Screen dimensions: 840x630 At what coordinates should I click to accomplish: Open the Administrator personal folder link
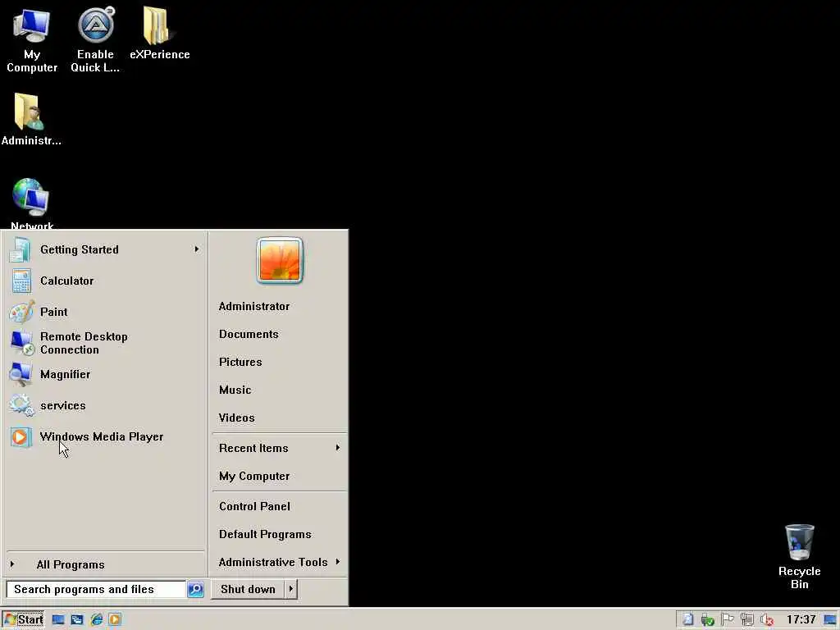254,307
